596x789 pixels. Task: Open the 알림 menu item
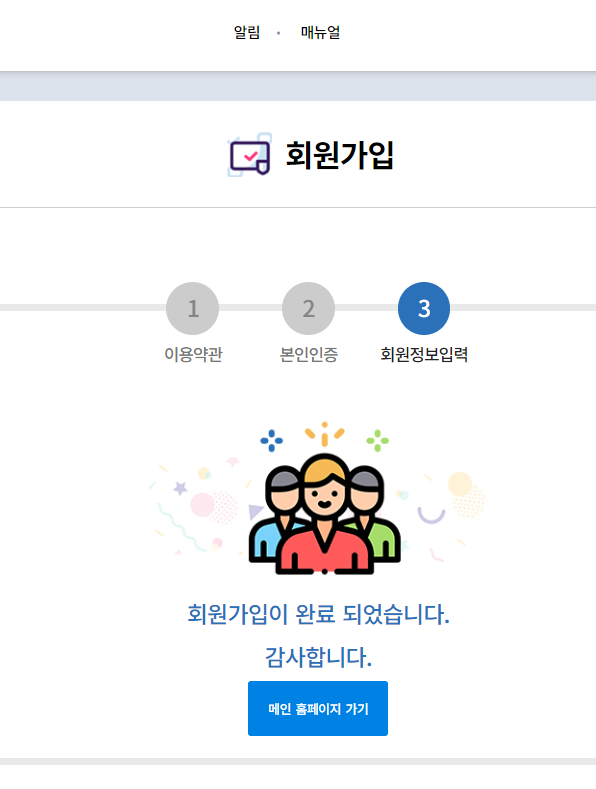tap(247, 33)
